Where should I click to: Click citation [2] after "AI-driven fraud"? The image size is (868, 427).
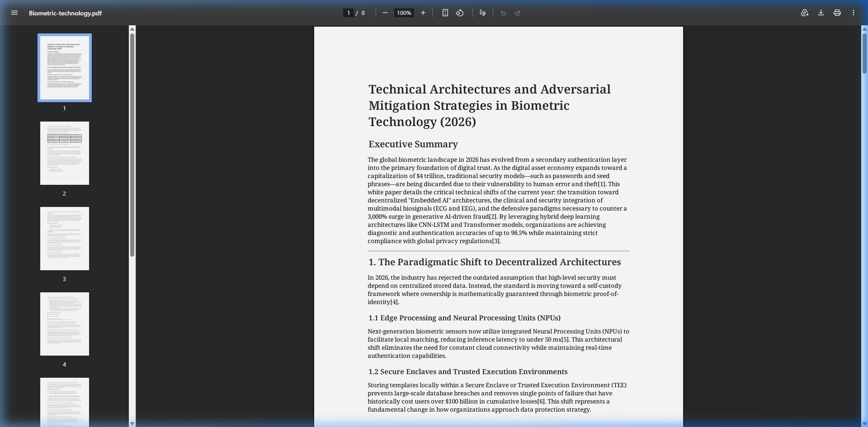(x=493, y=217)
